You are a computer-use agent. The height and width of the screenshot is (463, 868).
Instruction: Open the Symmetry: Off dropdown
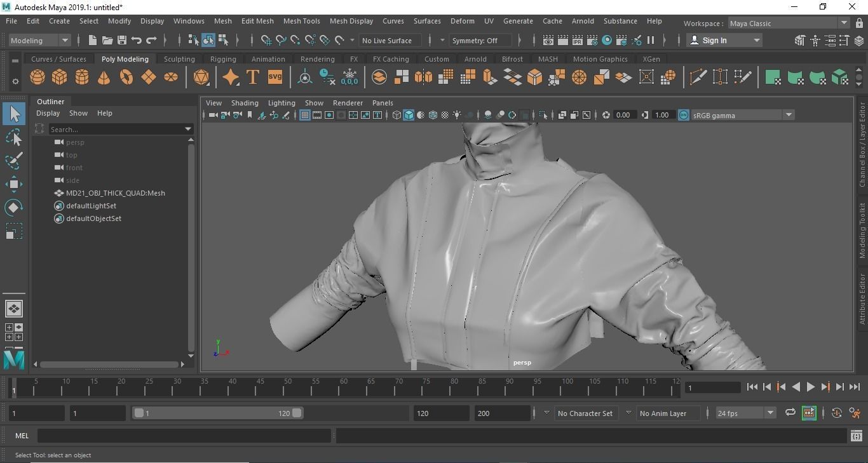pyautogui.click(x=480, y=41)
